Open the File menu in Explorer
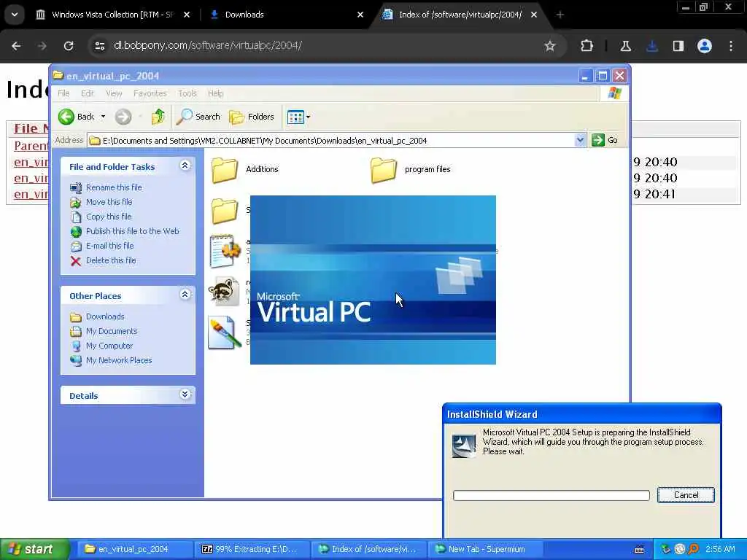Image resolution: width=747 pixels, height=560 pixels. point(64,93)
